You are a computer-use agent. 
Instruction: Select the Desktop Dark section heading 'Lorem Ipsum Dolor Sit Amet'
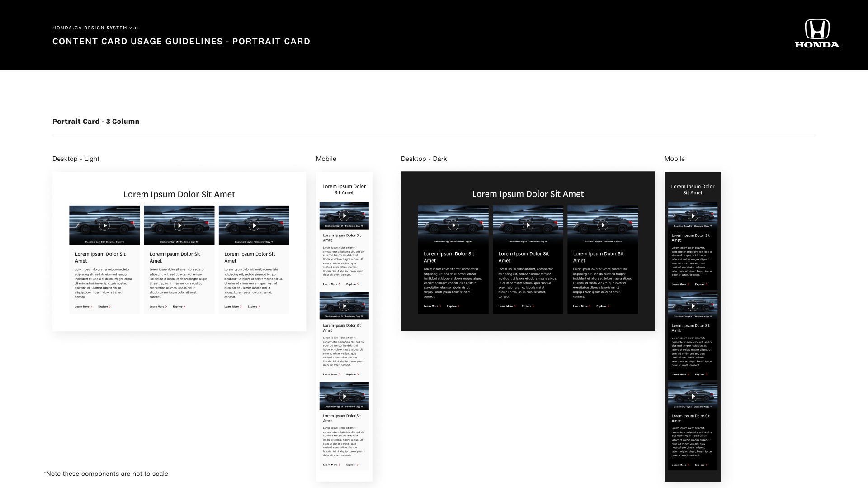tap(528, 194)
